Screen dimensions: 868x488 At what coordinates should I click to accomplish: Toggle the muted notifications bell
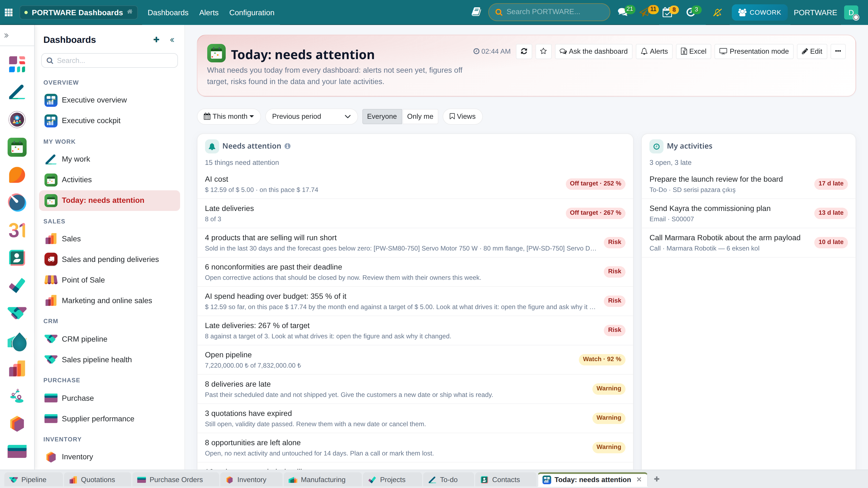click(x=717, y=13)
